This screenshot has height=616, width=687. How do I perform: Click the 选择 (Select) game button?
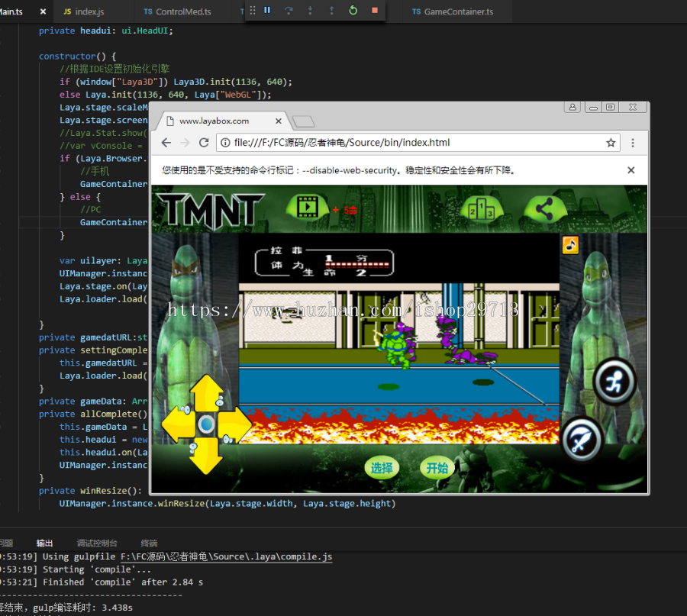pyautogui.click(x=382, y=468)
